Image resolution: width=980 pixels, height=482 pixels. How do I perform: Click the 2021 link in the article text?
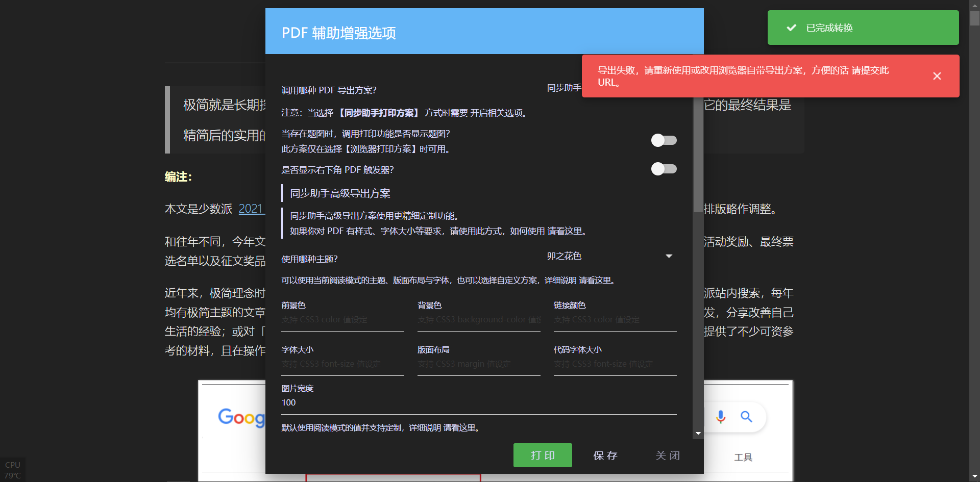[x=252, y=209]
